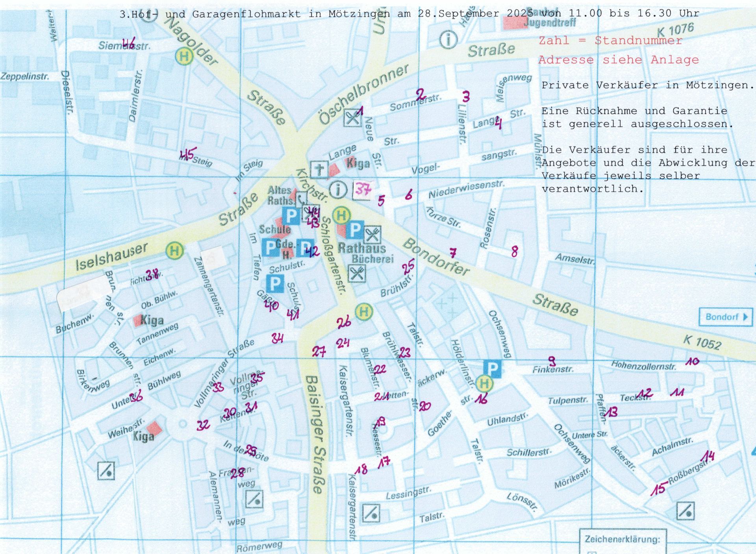Screen dimensions: 756x554
Task: Select the restaurant icon beside stand number 1
Action: (352, 117)
